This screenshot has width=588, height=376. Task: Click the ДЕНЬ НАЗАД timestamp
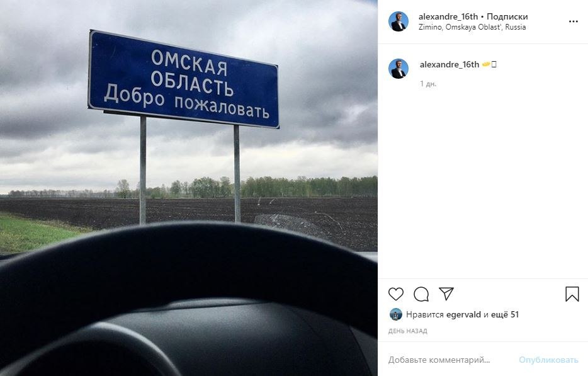[x=407, y=331]
